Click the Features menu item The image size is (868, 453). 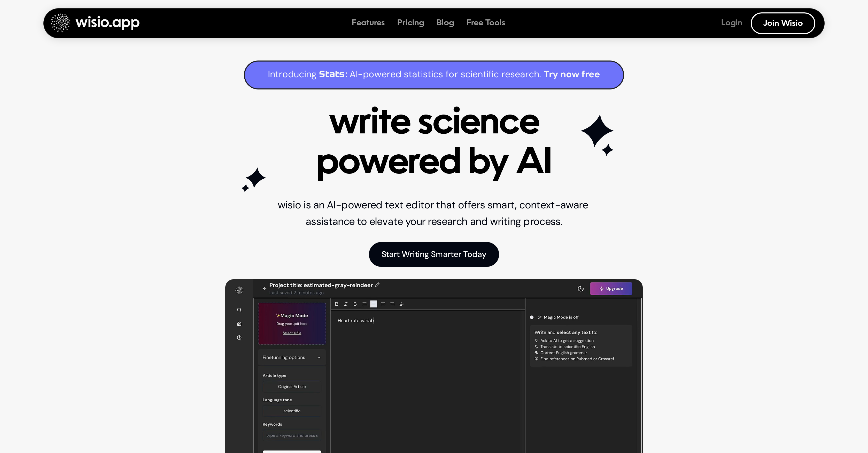pos(368,23)
